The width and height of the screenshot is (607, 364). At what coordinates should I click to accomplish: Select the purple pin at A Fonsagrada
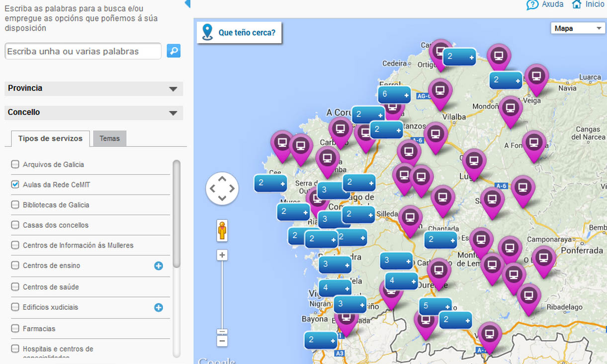[x=534, y=146]
